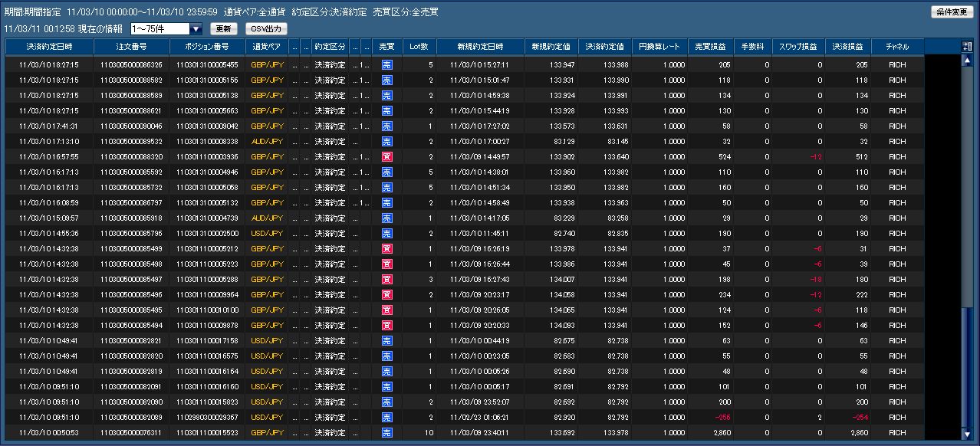Viewport: 980px width, 446px height.
Task: Click sell icon for order 1103005000082090
Action: 386,402
